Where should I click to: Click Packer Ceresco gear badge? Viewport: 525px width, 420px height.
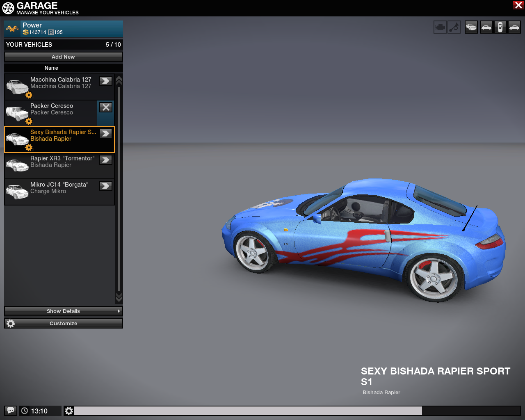(29, 121)
